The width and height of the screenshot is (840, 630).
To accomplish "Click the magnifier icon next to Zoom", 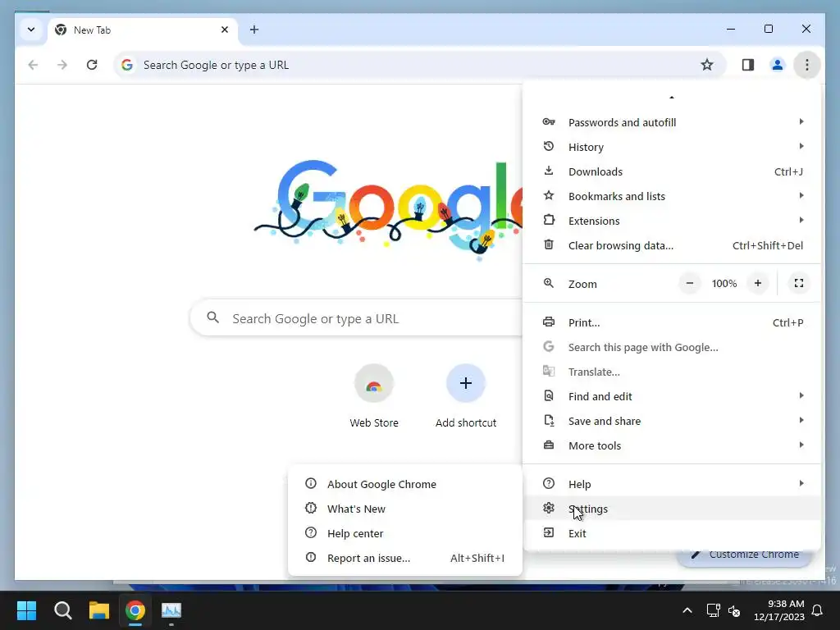I will pos(549,283).
